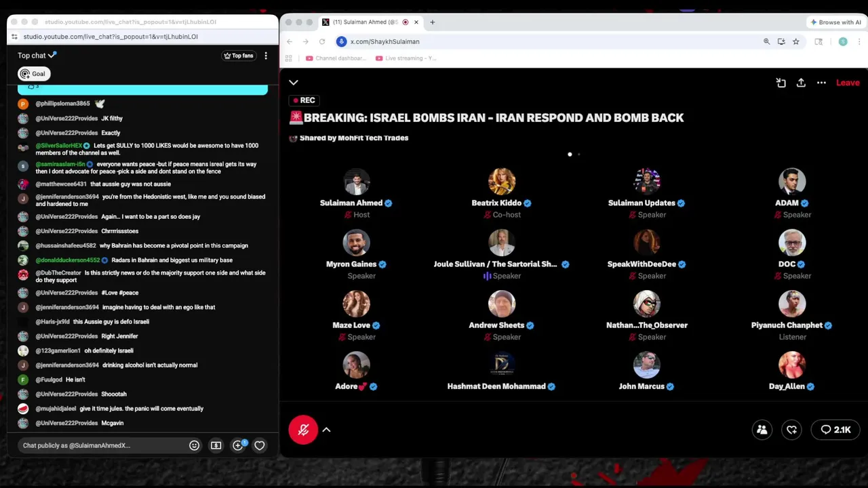The width and height of the screenshot is (868, 488).
Task: Open John Marcus participant avatar
Action: pyautogui.click(x=647, y=365)
